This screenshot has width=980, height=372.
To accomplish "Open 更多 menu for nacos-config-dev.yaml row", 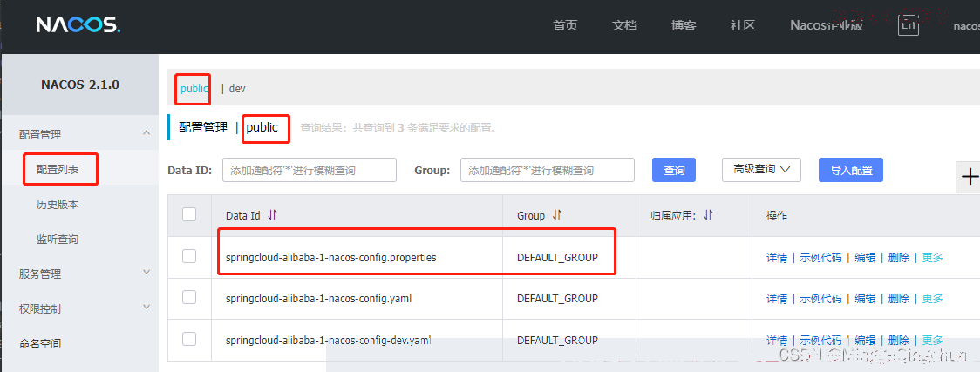I will pos(933,340).
